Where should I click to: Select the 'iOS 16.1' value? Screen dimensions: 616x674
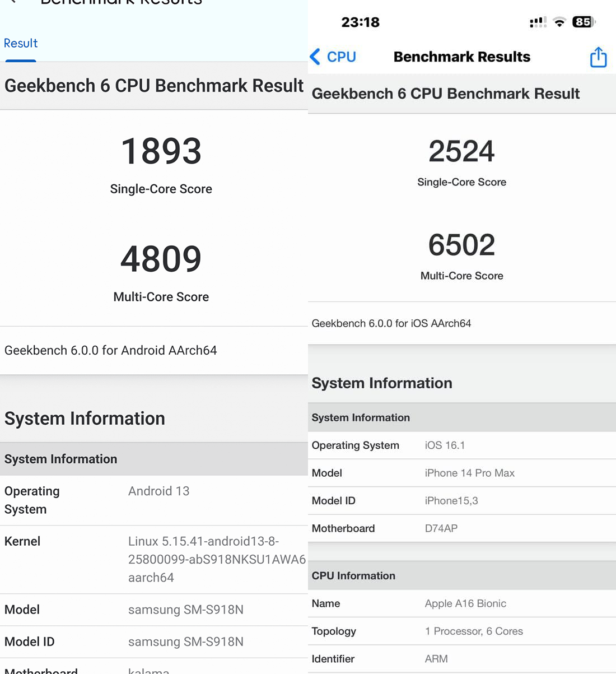point(445,445)
